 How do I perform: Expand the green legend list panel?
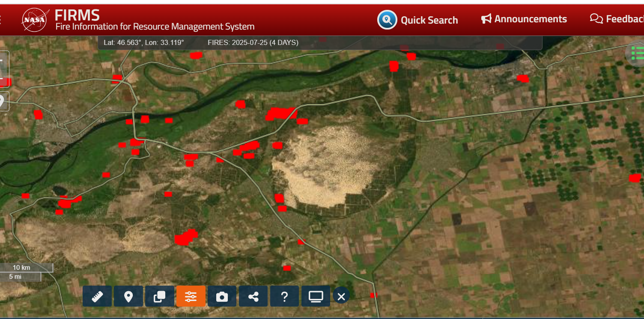(x=637, y=54)
